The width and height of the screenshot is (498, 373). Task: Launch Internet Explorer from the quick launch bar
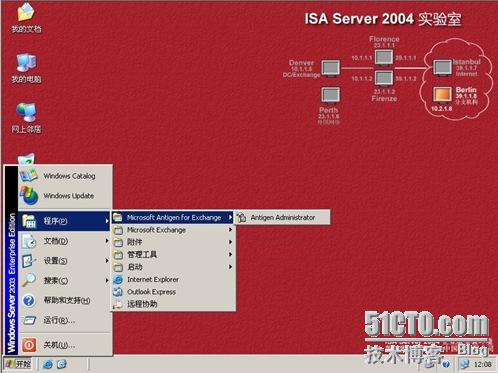tap(47, 364)
